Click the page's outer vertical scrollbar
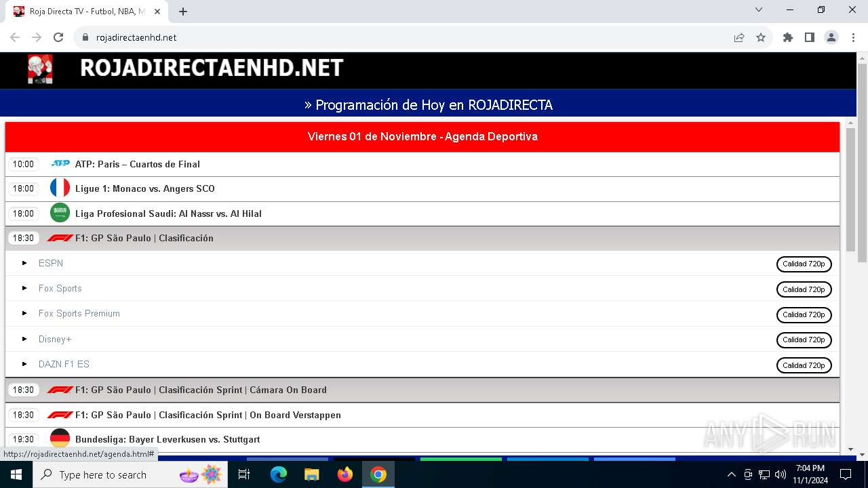The height and width of the screenshot is (488, 868). pyautogui.click(x=862, y=163)
